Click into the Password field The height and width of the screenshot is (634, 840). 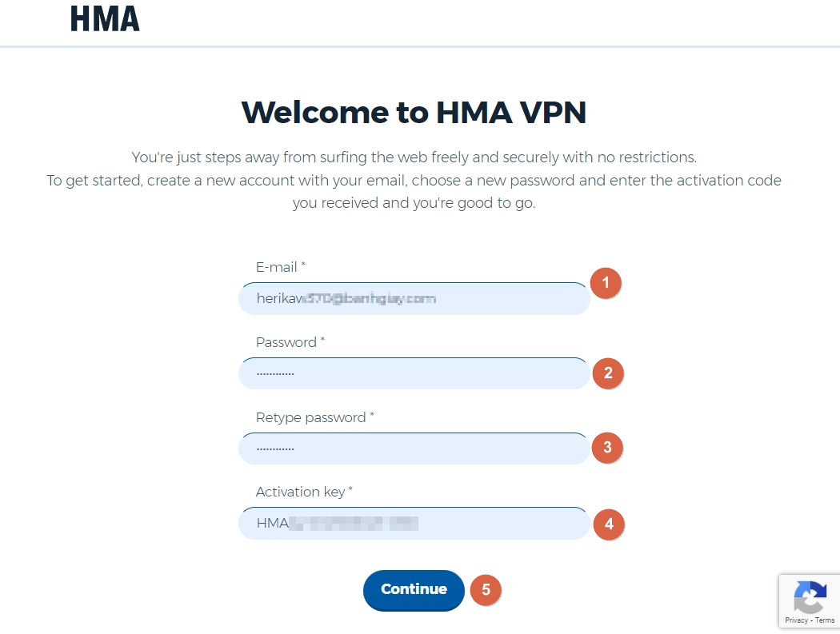414,373
